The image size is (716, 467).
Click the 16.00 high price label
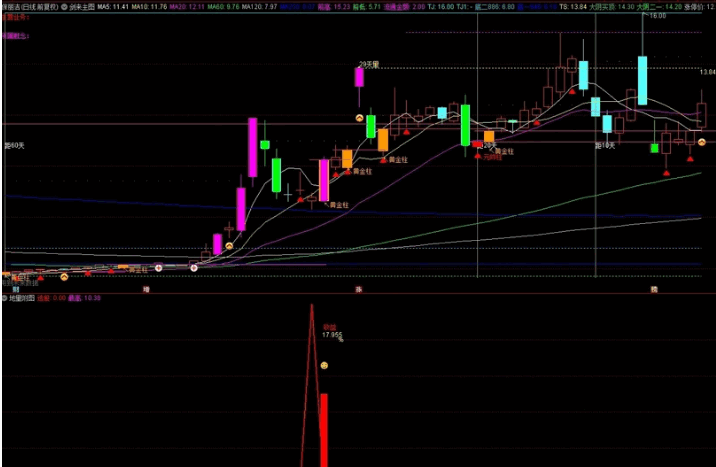[x=658, y=16]
